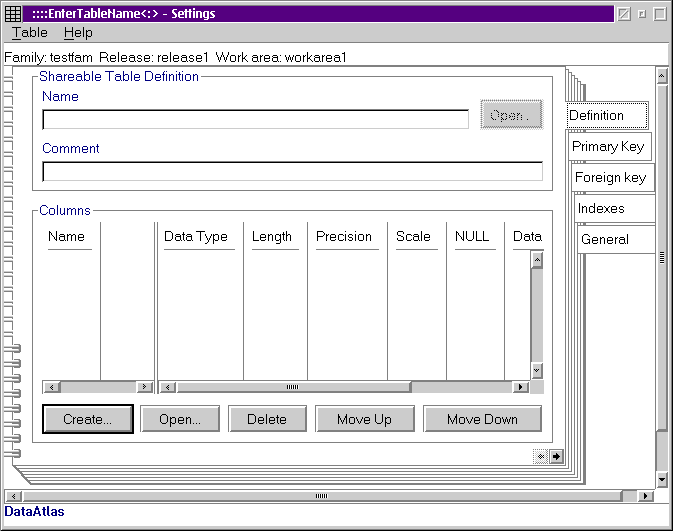
Task: Click the horizontal scrollbar thumb under column headers
Action: coord(292,387)
